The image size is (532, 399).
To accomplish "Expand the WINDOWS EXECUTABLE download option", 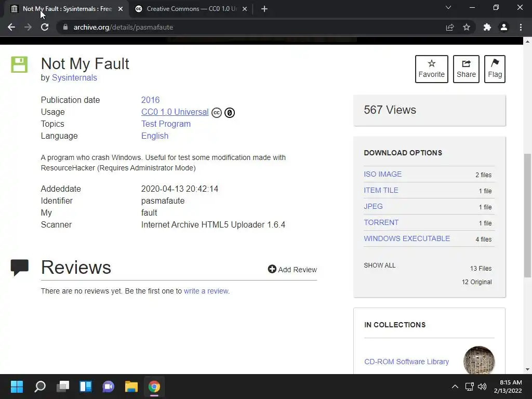I will (x=407, y=238).
